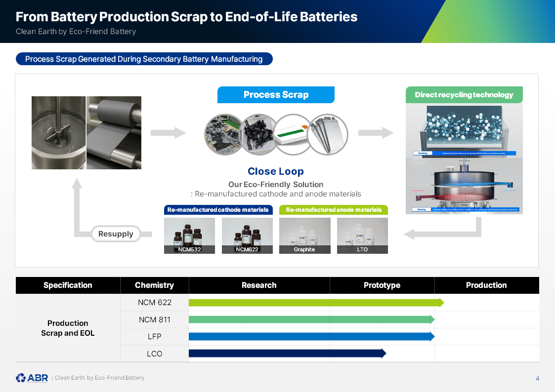This screenshot has width=555, height=392.
Task: Select the NCM532 product thumbnail
Action: pos(189,235)
